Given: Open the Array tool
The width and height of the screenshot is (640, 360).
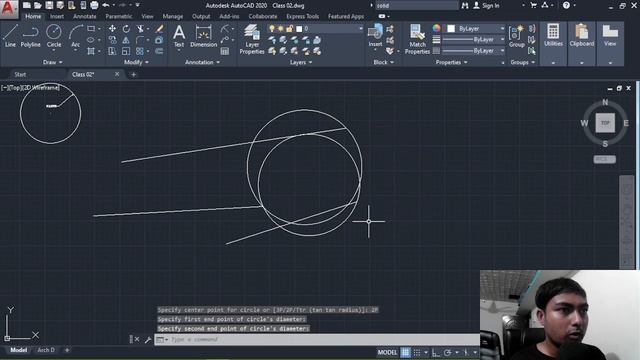Looking at the screenshot, I should coord(140,51).
